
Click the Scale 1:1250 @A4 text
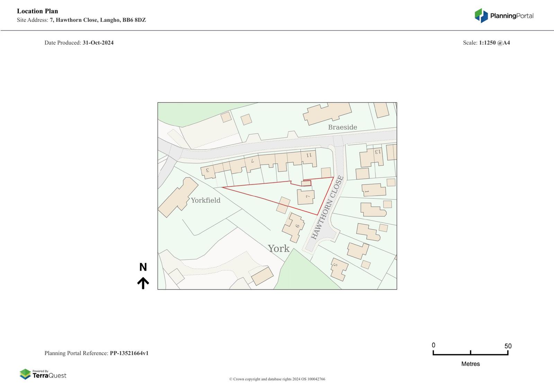(486, 43)
